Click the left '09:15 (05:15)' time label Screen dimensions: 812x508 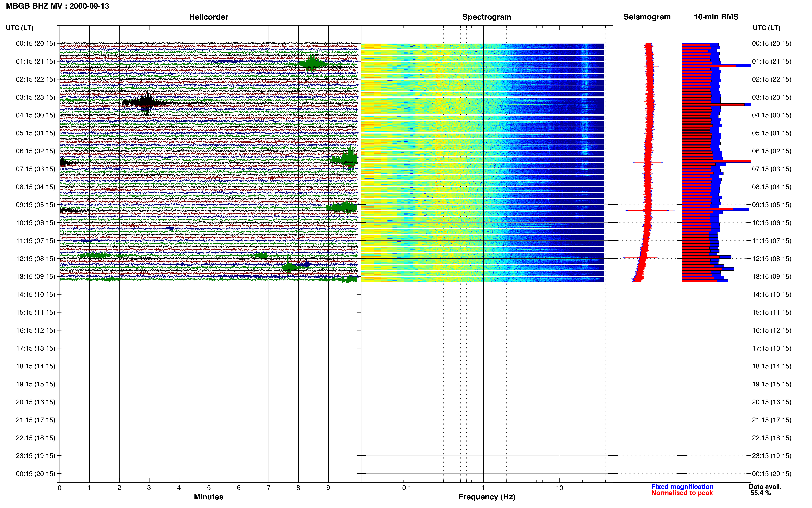pyautogui.click(x=36, y=205)
